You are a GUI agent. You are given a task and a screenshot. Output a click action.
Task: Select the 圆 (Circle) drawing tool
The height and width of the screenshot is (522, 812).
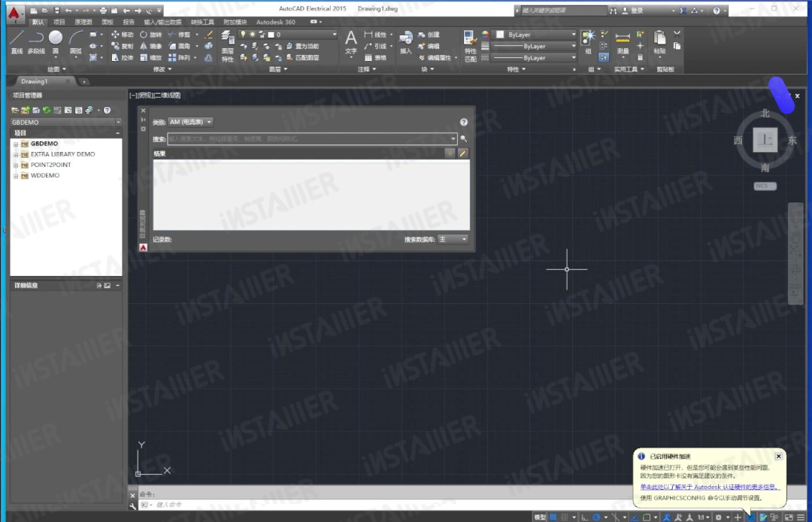point(56,41)
